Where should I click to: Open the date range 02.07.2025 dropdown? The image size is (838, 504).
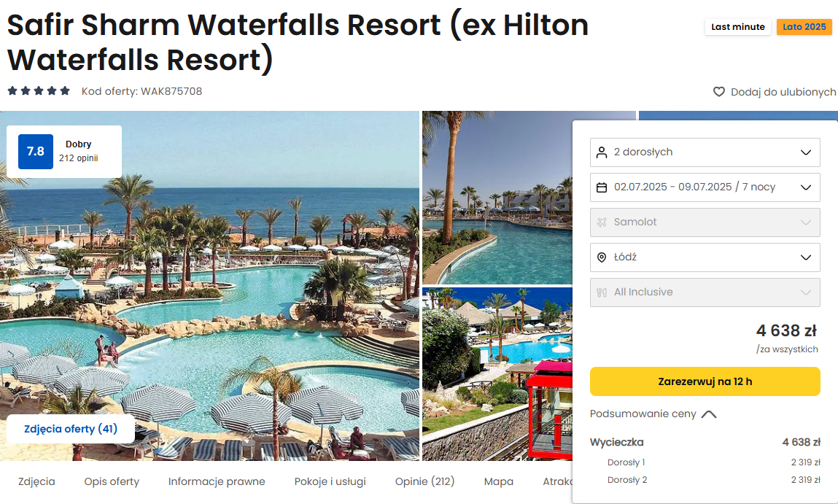[x=705, y=187]
